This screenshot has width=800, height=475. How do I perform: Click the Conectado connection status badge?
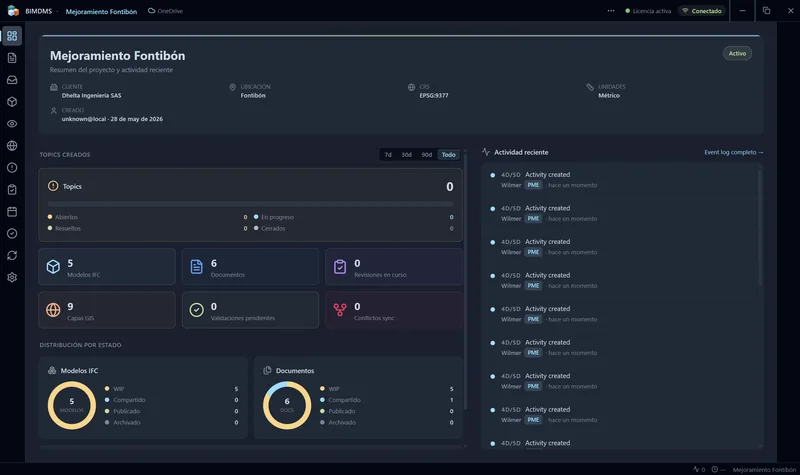point(702,11)
